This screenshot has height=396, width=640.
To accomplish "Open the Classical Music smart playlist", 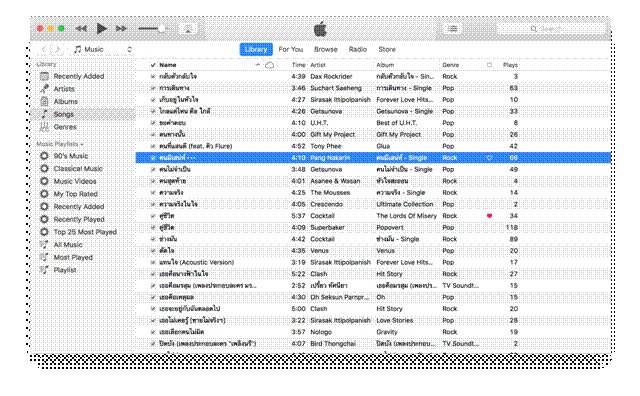I will click(78, 169).
